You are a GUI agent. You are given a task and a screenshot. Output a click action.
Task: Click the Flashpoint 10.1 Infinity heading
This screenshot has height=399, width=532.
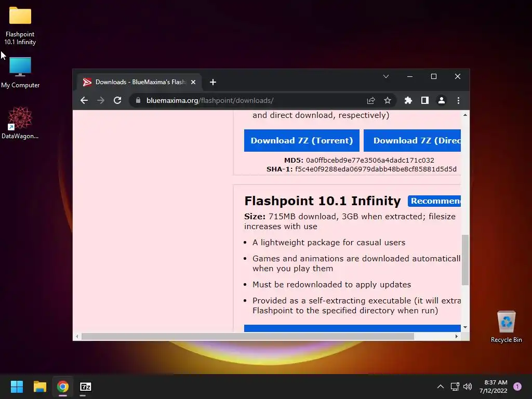[x=322, y=201]
